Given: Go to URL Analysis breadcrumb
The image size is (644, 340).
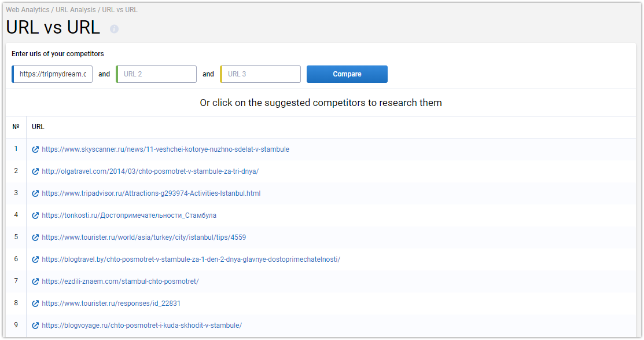Looking at the screenshot, I should tap(76, 9).
